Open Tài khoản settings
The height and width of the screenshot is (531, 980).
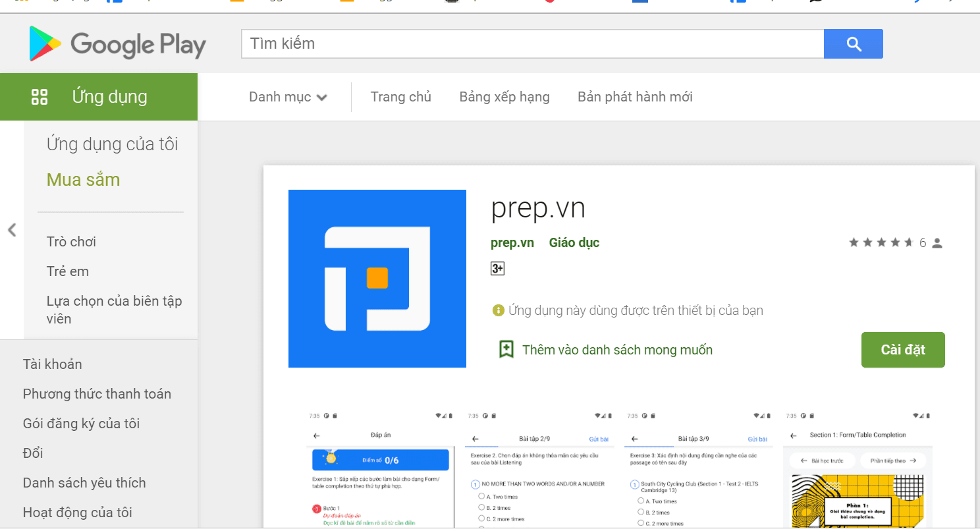[x=53, y=364]
